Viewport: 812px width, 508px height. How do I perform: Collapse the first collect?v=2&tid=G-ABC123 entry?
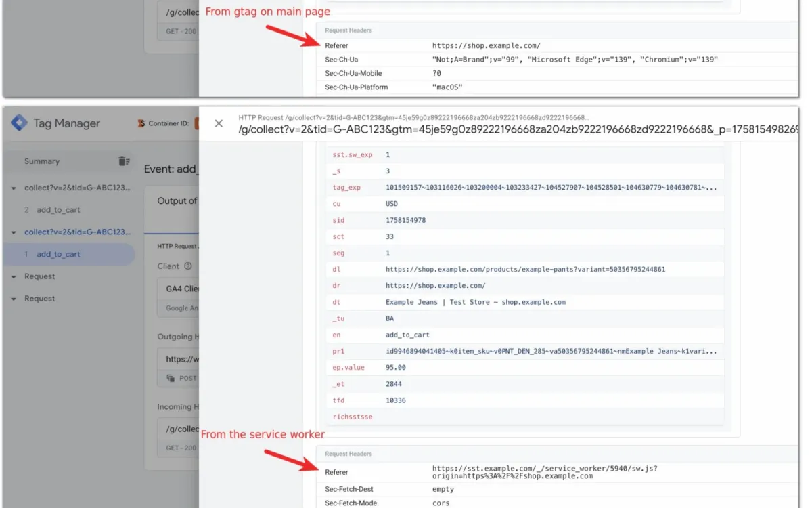pos(13,188)
